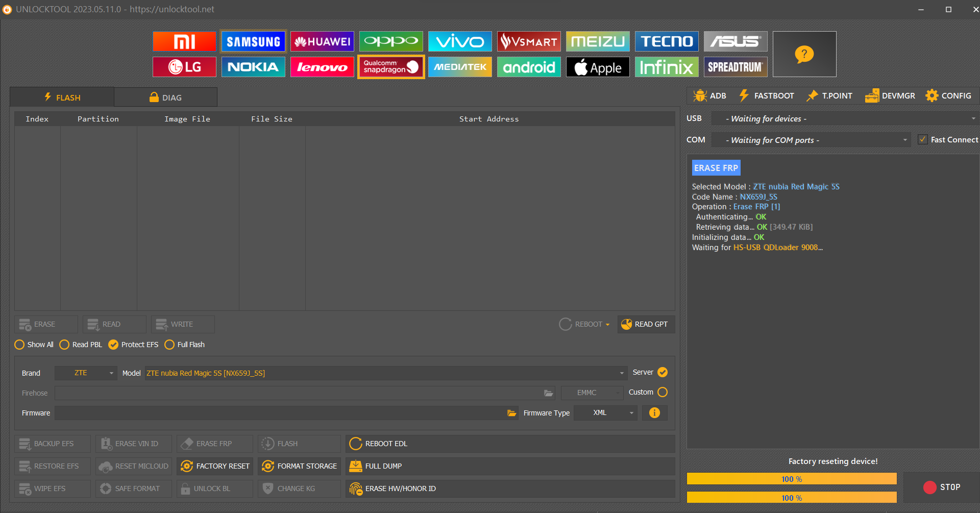Click the READ GPT button
The image size is (980, 513).
(646, 324)
